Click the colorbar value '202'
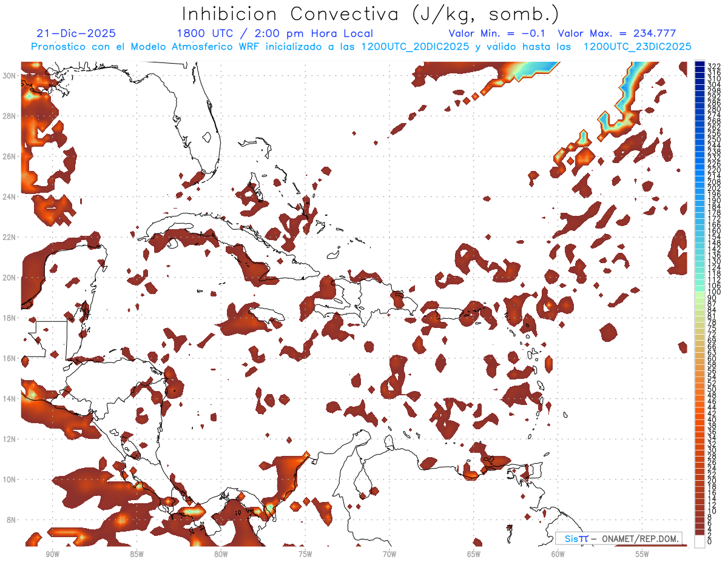 714,189
